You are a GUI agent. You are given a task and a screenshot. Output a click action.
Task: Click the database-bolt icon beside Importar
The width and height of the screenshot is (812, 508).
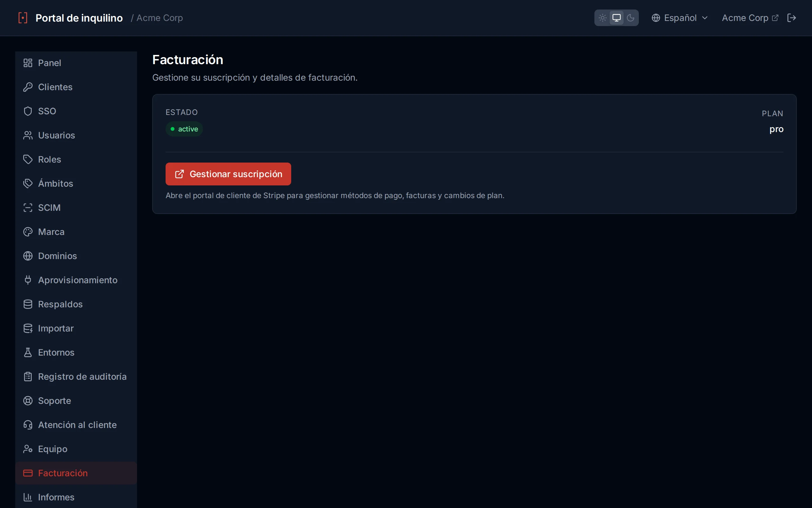28,328
